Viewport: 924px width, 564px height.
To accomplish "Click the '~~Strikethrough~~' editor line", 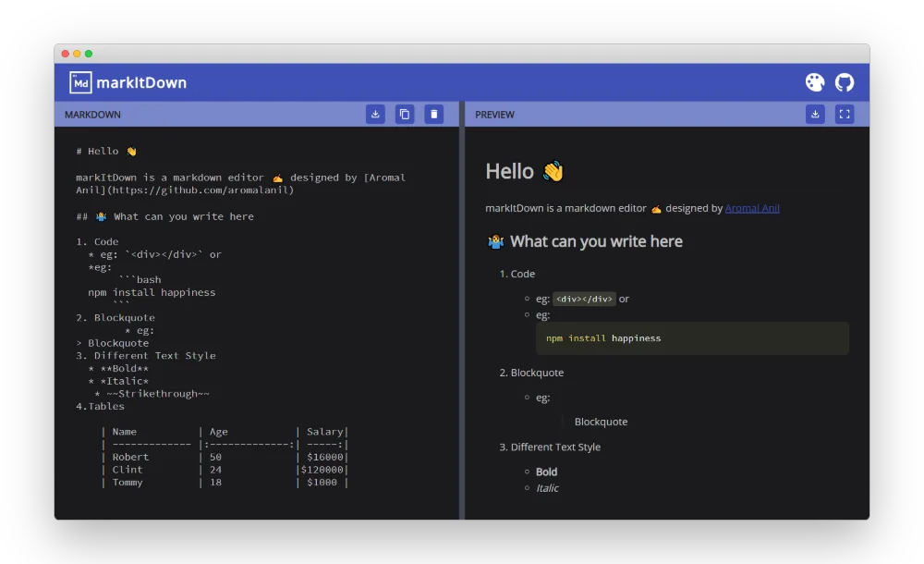I will coord(152,394).
